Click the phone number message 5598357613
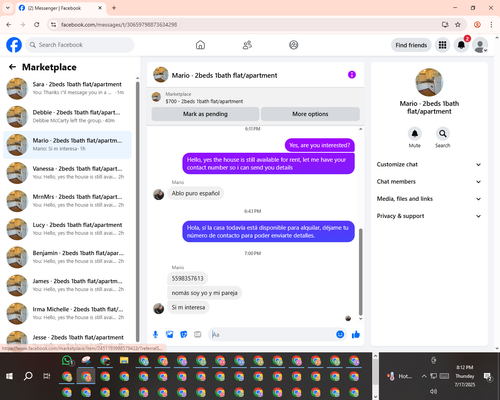Viewport: 500px width, 400px height. click(187, 278)
